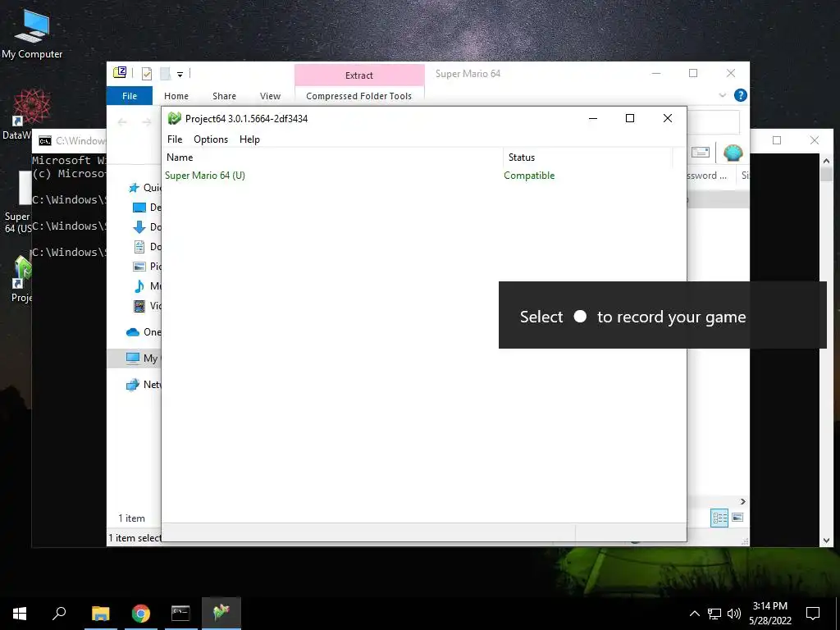Screen dimensions: 840x630
Task: Click Explorer back navigation arrow
Action: click(122, 123)
